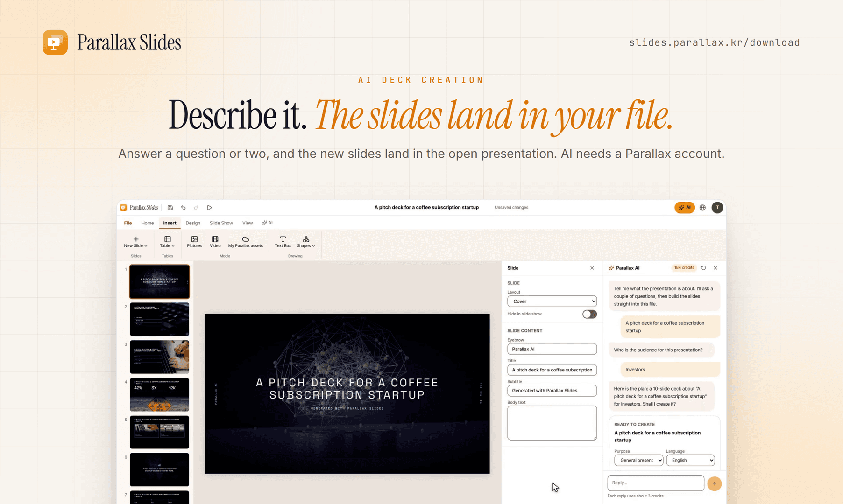843x504 pixels.
Task: Click the 184 credits badge
Action: pos(684,268)
